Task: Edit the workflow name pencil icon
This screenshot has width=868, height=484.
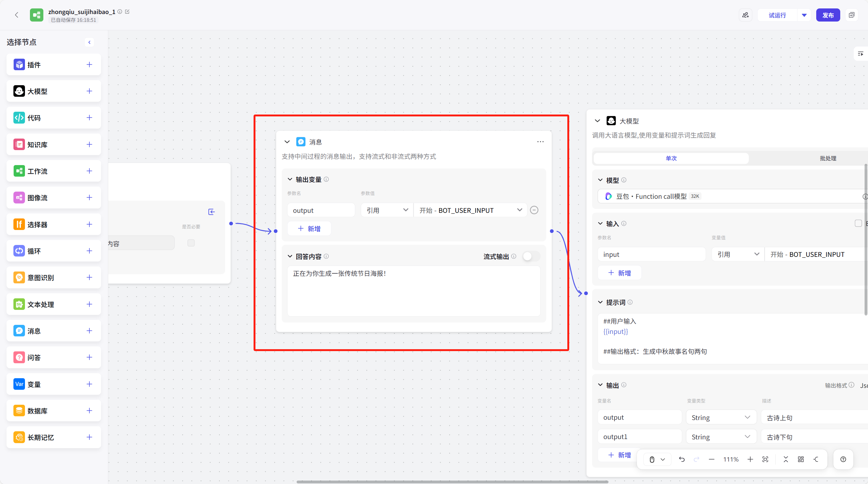Action: tap(127, 12)
